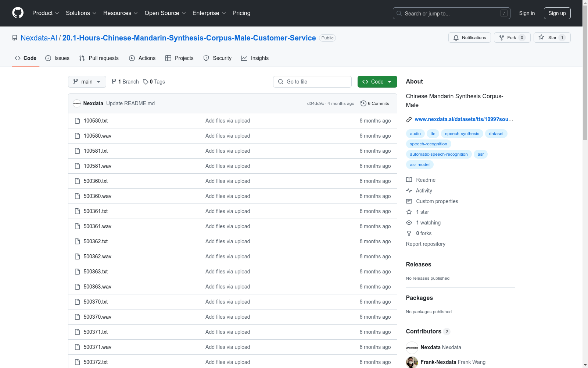Open the Update README.md commit message

point(130,103)
